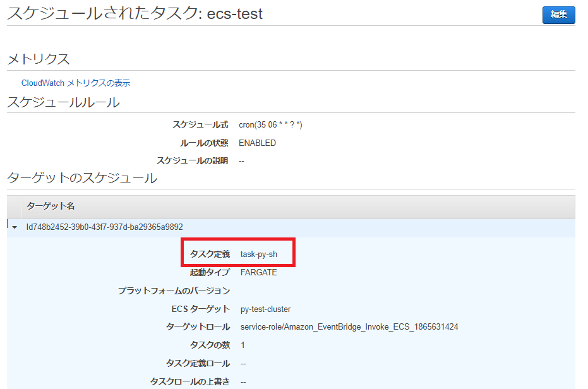Select the タスクの数 value of 1
The image size is (588, 389).
243,345
